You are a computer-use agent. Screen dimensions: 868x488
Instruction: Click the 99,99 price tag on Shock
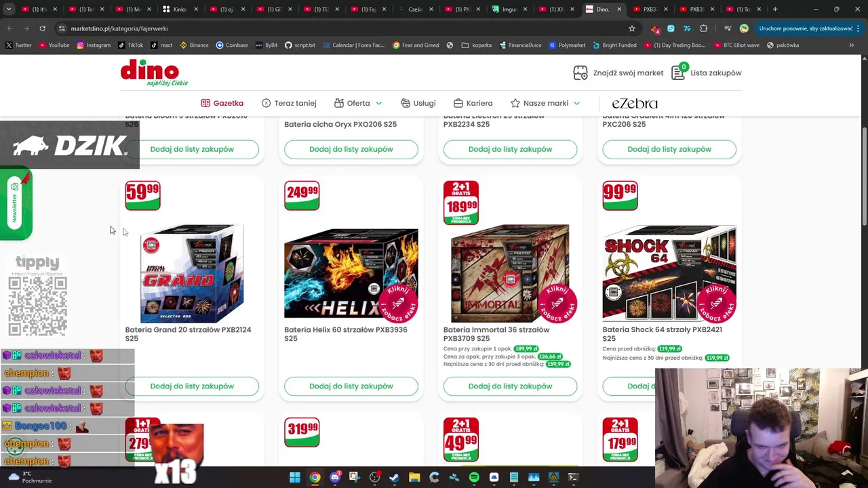(620, 195)
